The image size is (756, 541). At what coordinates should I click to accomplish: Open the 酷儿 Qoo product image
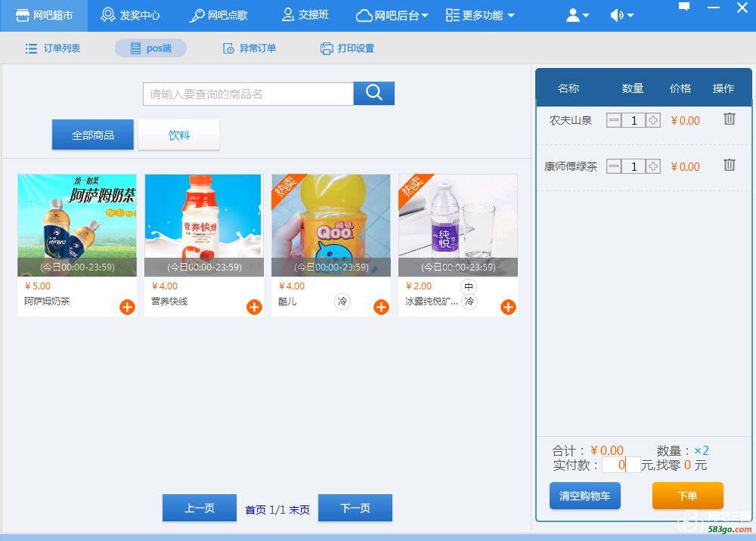(x=331, y=225)
